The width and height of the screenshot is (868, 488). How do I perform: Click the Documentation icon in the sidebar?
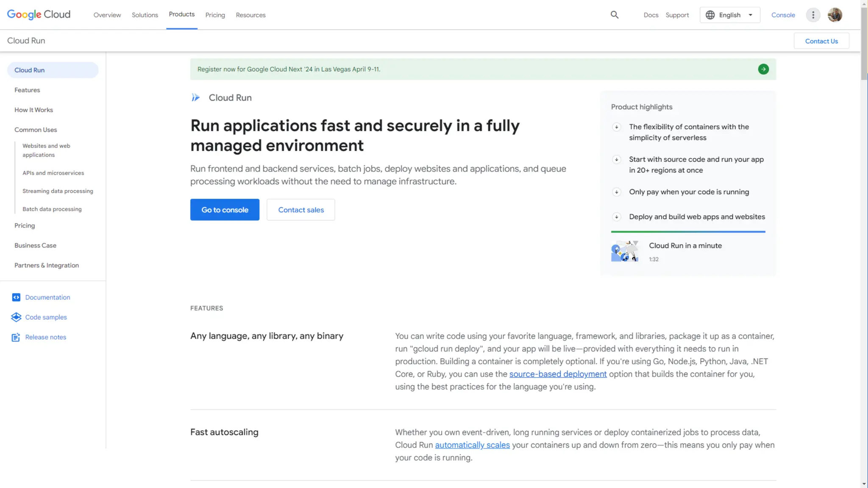coord(16,297)
